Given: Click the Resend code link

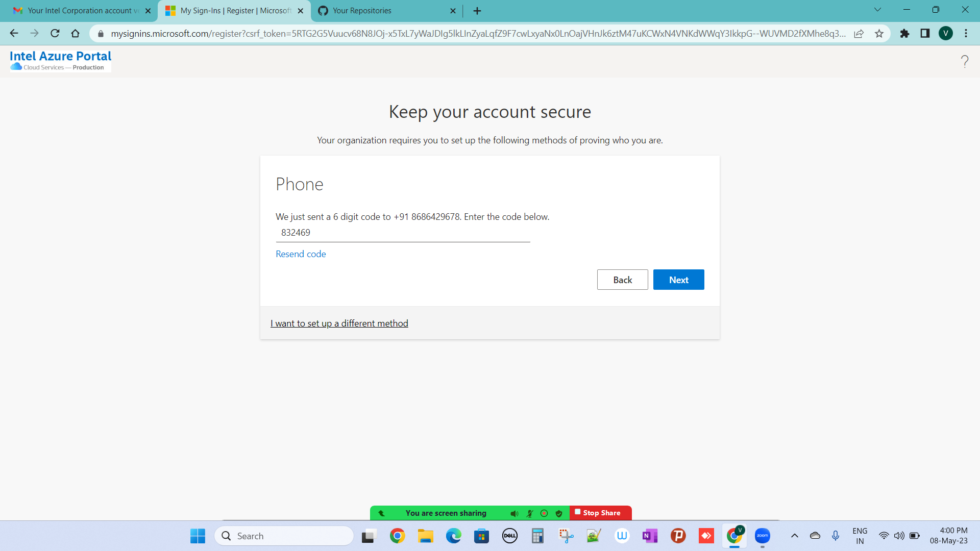Looking at the screenshot, I should point(301,254).
